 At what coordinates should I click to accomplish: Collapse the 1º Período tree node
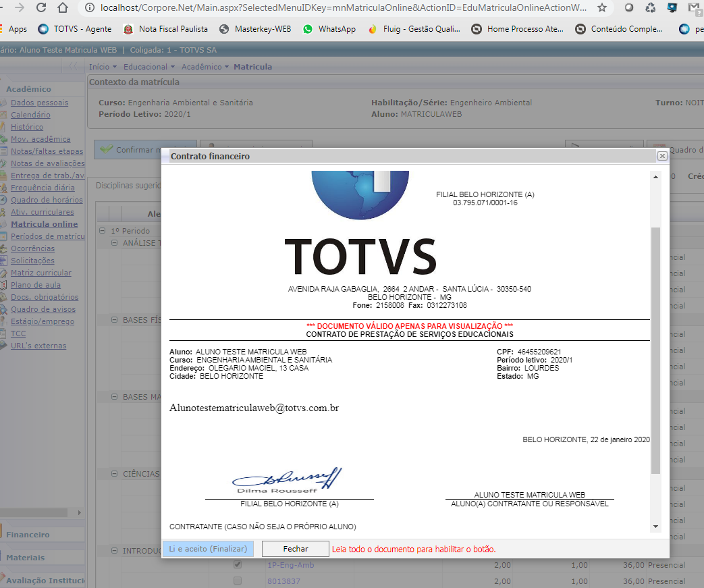click(x=102, y=230)
